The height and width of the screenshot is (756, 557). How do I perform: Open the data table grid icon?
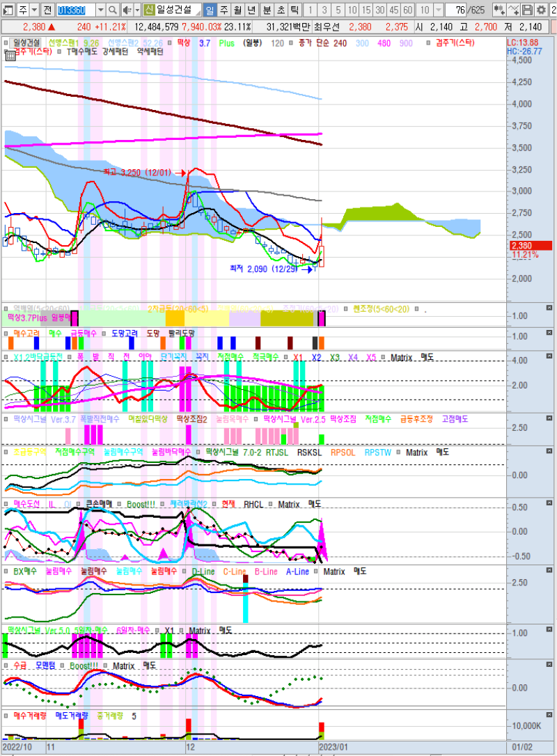(x=10, y=55)
